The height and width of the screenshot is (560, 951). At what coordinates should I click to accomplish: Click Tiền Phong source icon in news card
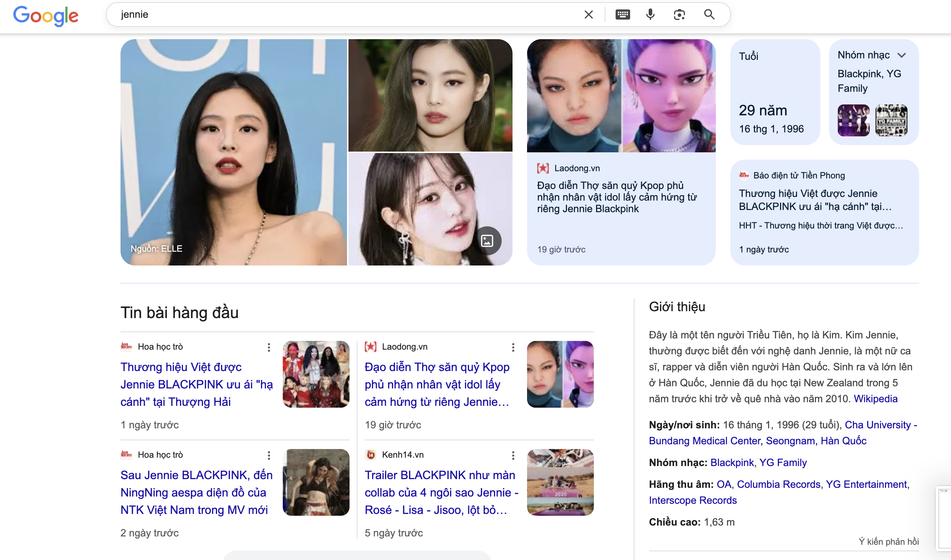(744, 175)
